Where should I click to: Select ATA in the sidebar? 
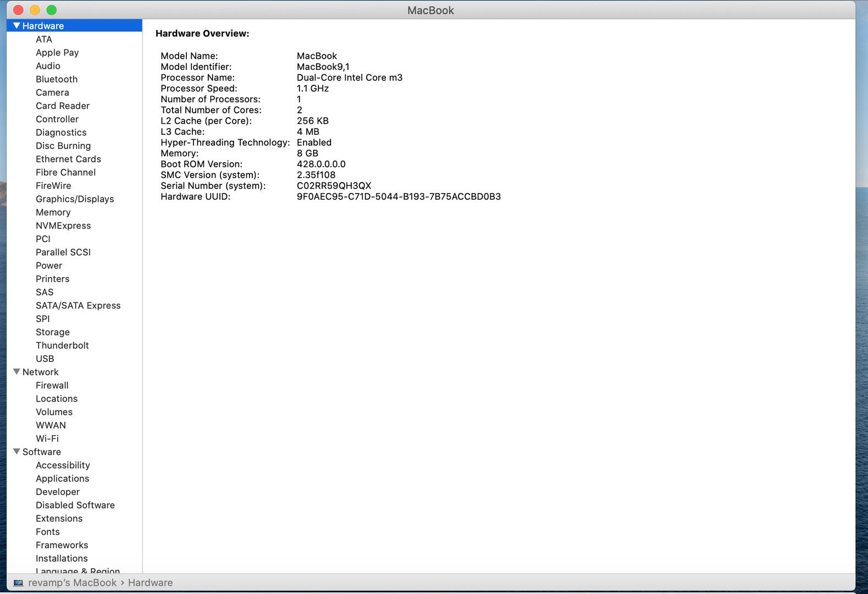coord(44,39)
